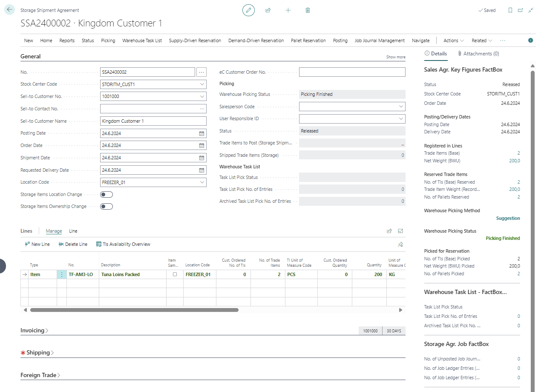Screen dimensions: 544x392
Task: Toggle Storage Items Location Change switch
Action: [x=106, y=194]
